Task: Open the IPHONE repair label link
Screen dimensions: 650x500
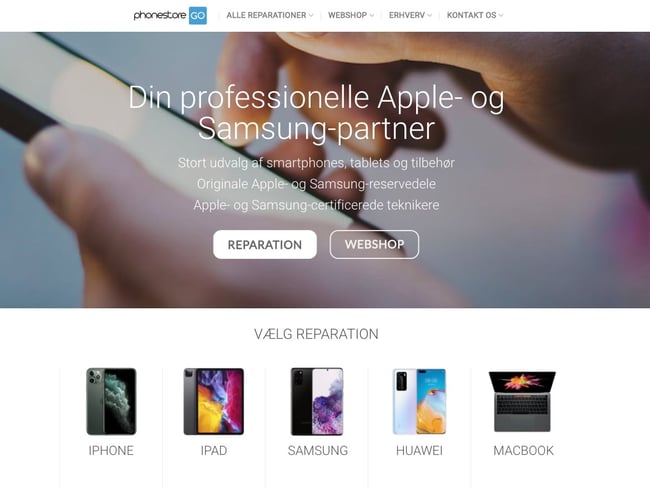Action: click(111, 451)
